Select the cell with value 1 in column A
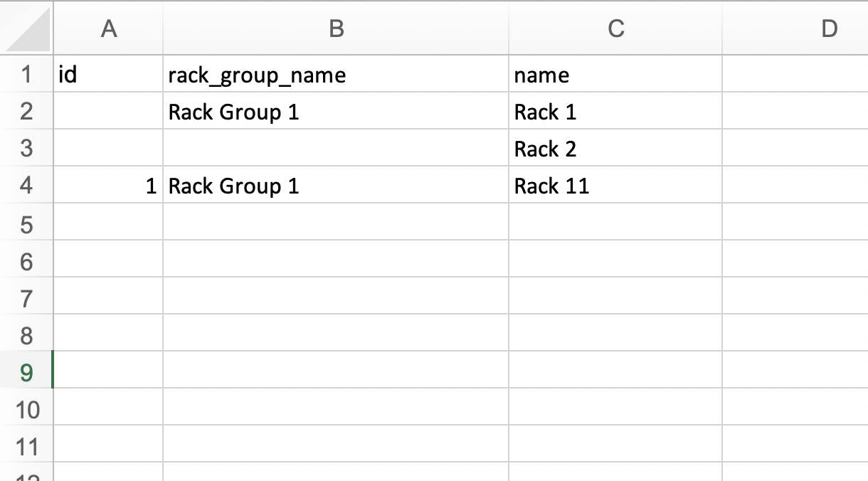 pos(108,185)
